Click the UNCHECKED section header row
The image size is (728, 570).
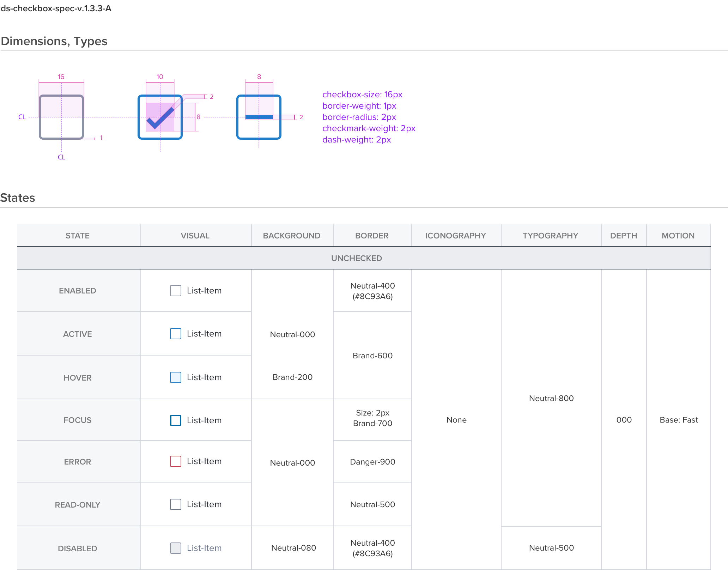pyautogui.click(x=364, y=258)
